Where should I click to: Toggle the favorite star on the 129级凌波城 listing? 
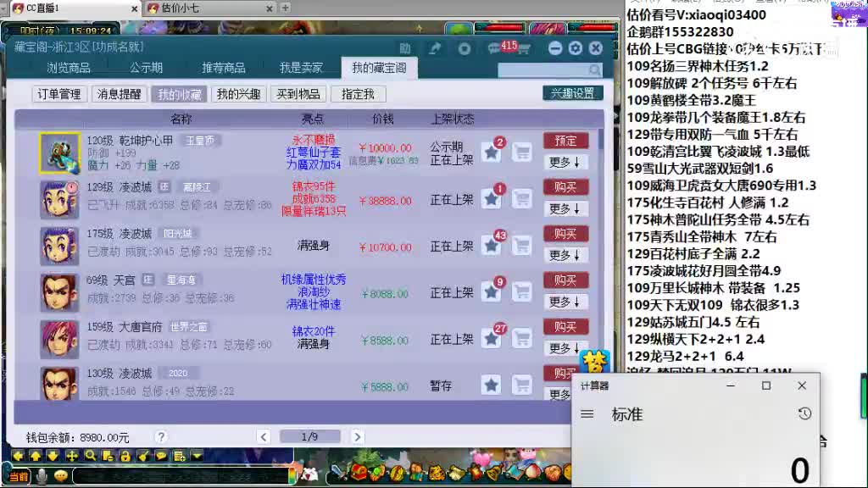click(x=491, y=198)
